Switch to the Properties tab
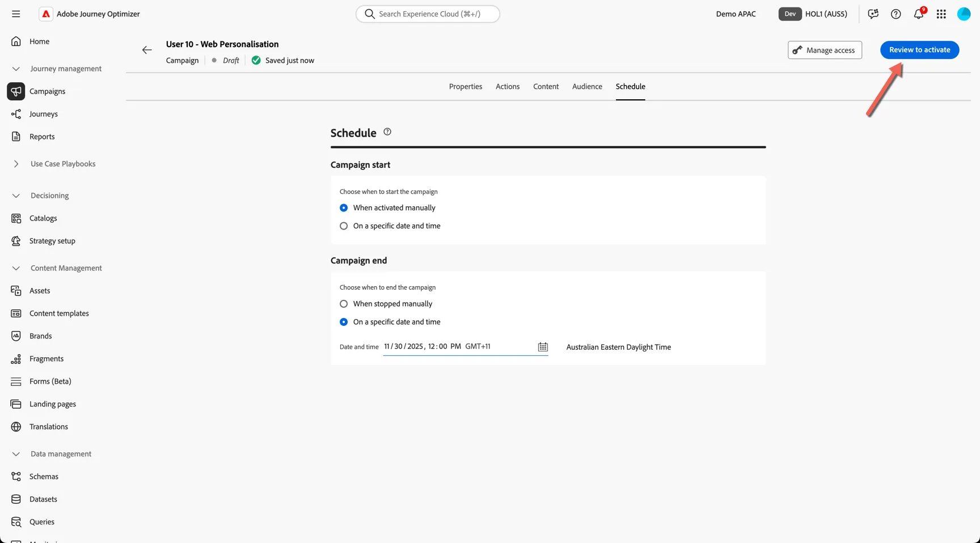Image resolution: width=980 pixels, height=543 pixels. tap(466, 87)
